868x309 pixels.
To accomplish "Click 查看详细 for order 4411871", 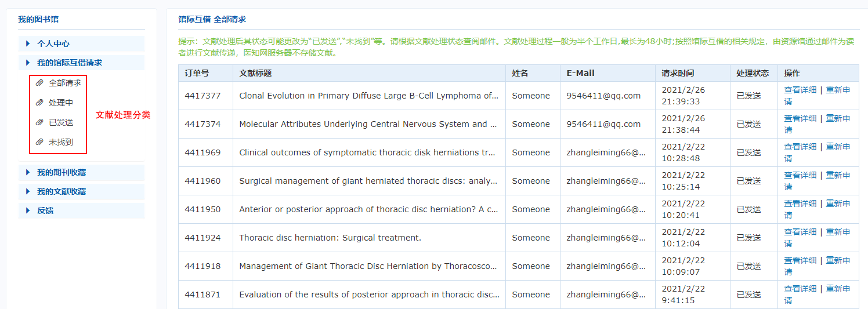I will point(800,289).
